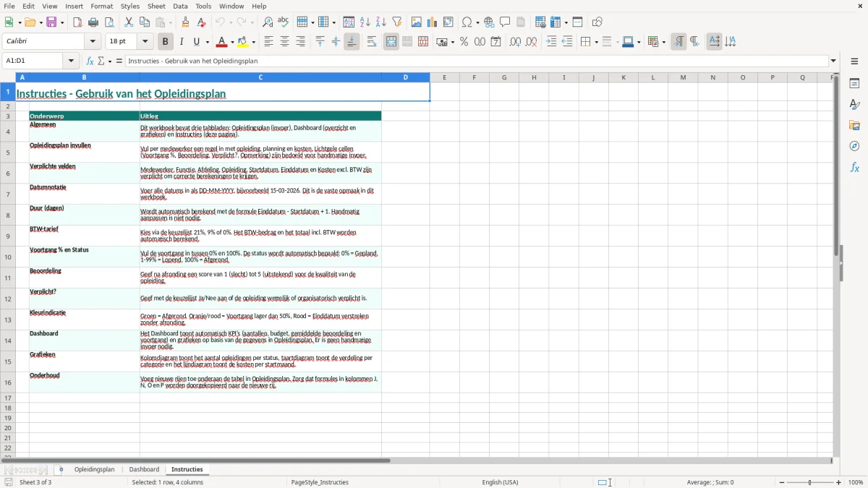Click the 100% zoom level
This screenshot has height=488, width=868.
click(x=856, y=482)
